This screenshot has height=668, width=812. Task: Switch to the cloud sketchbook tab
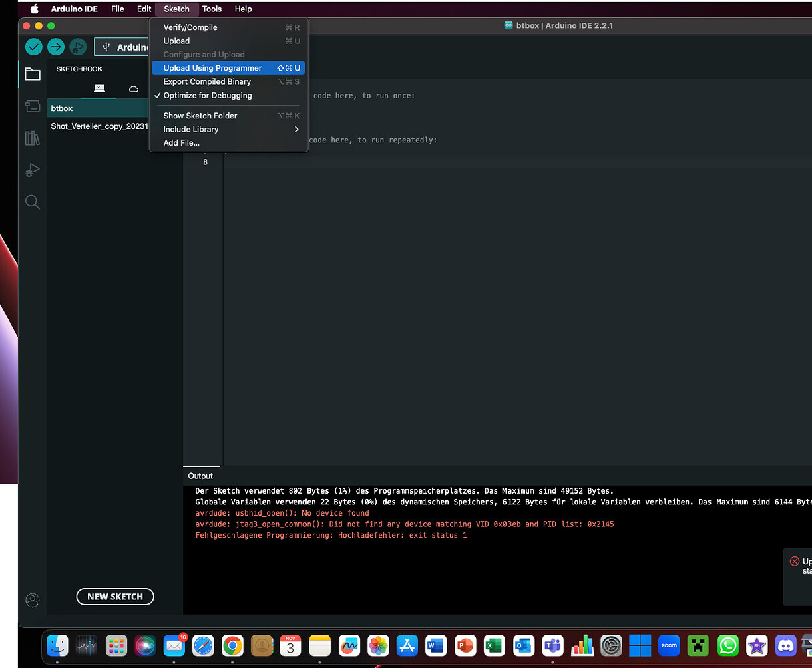pyautogui.click(x=134, y=88)
